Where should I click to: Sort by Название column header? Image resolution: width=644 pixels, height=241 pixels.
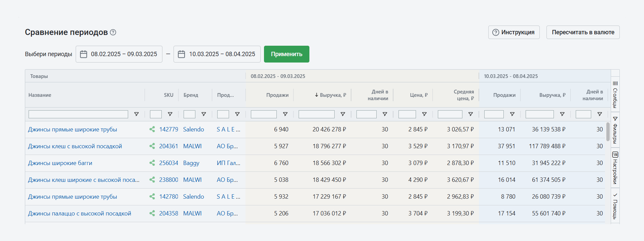pos(40,95)
